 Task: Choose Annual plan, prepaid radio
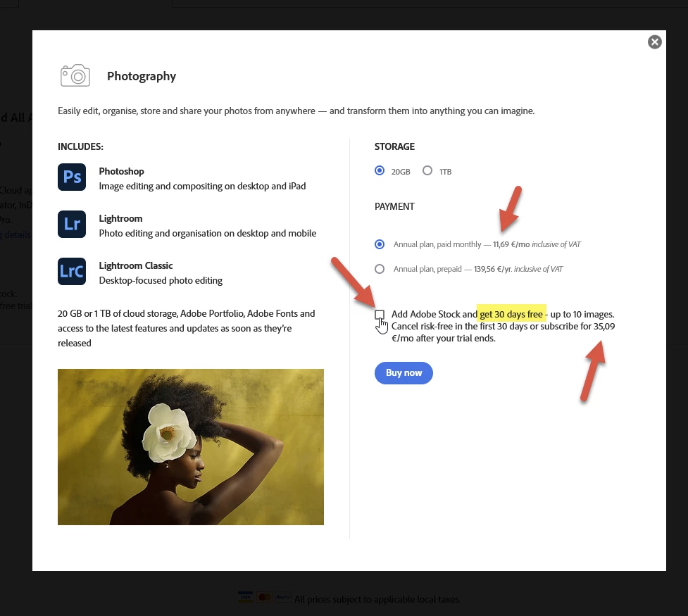380,269
